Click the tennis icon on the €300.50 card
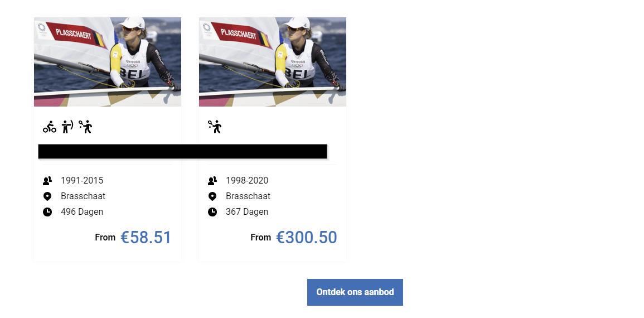644x318 pixels. 214,127
